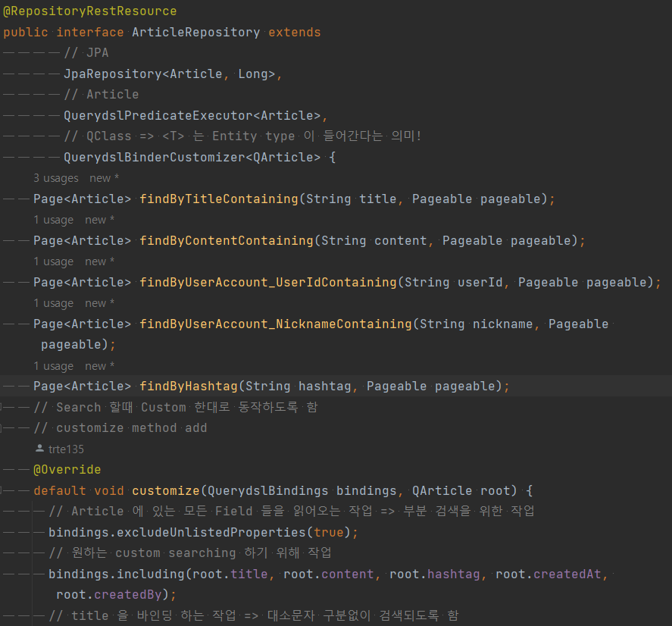Click the "interface" keyword

pos(90,32)
